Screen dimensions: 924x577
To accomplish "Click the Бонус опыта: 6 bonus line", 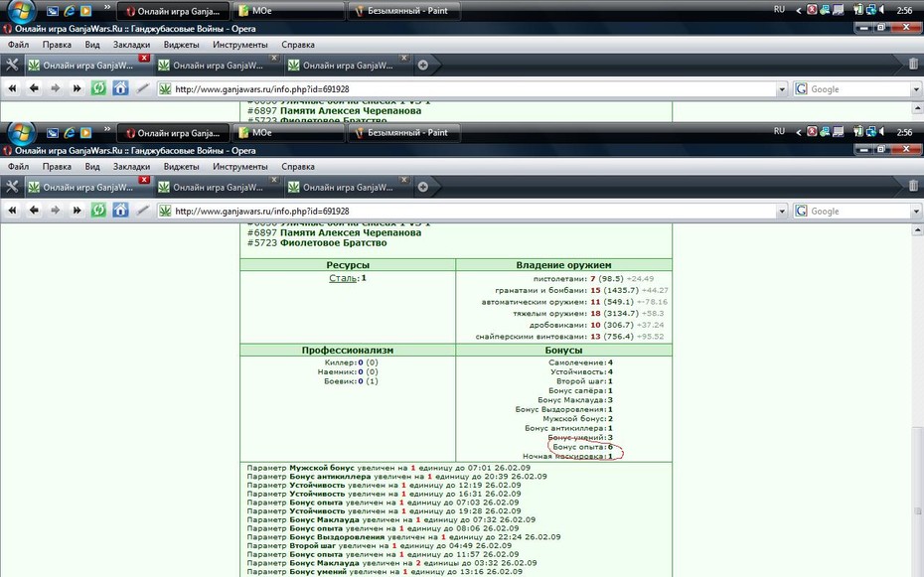I will click(x=583, y=447).
